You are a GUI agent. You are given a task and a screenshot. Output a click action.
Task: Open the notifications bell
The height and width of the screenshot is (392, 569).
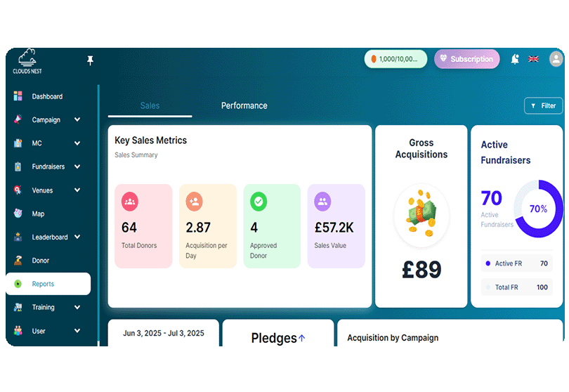(515, 59)
